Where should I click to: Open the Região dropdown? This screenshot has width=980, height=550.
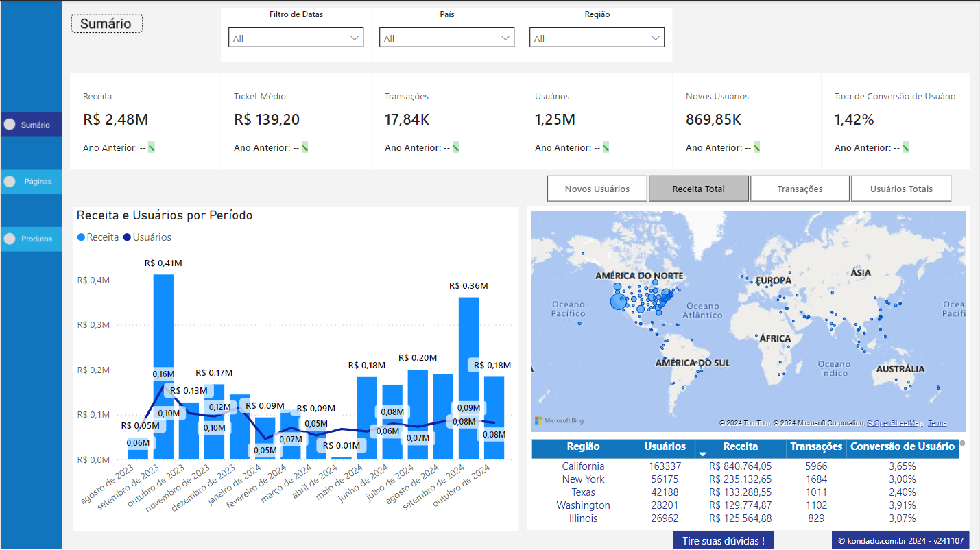point(656,37)
